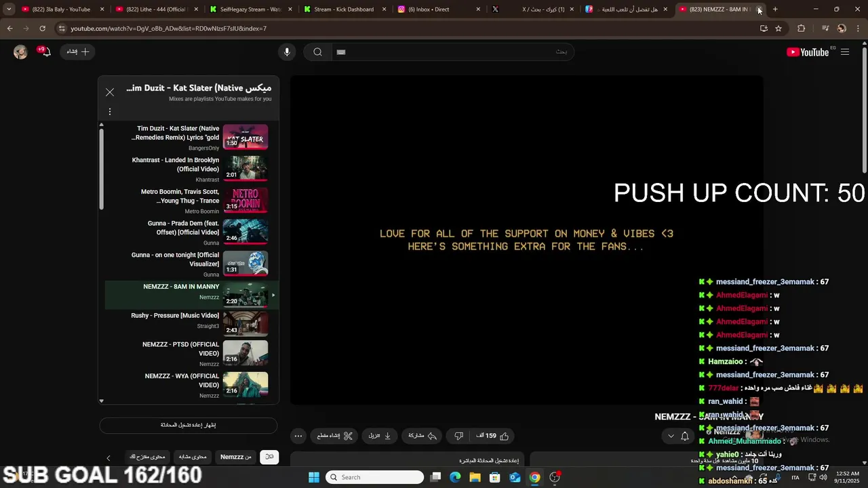The width and height of the screenshot is (868, 488).
Task: Select the 'محتوى مشابه' filter chip
Action: pyautogui.click(x=193, y=457)
